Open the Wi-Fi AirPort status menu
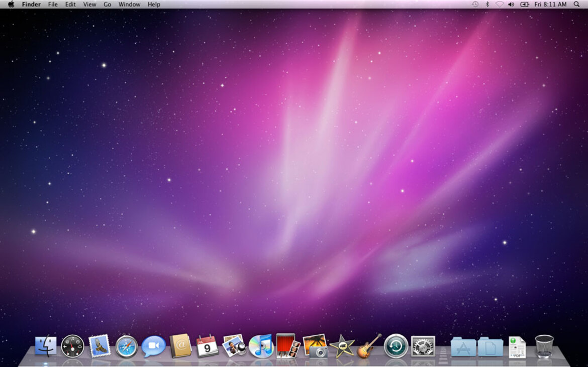588x367 pixels. [499, 4]
